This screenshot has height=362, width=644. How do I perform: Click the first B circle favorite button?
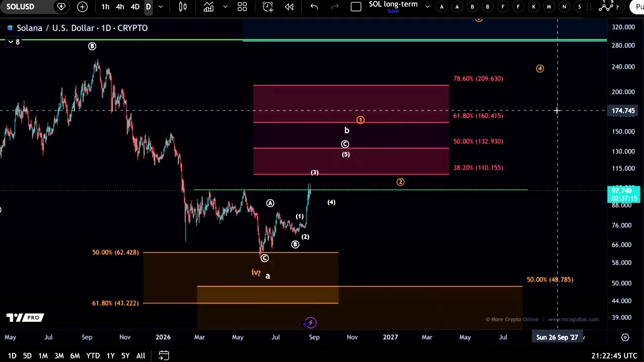click(x=472, y=7)
